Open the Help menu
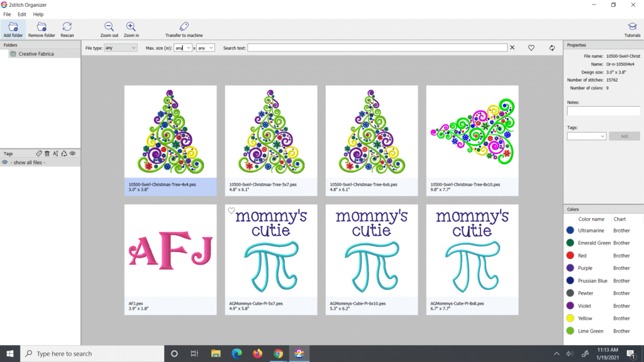 coord(37,14)
